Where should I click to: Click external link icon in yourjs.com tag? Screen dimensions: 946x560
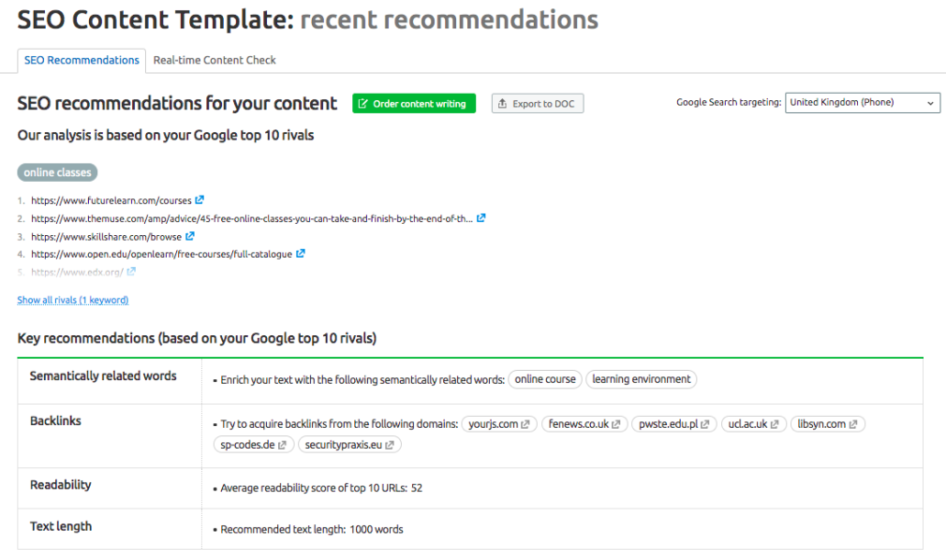pyautogui.click(x=525, y=425)
